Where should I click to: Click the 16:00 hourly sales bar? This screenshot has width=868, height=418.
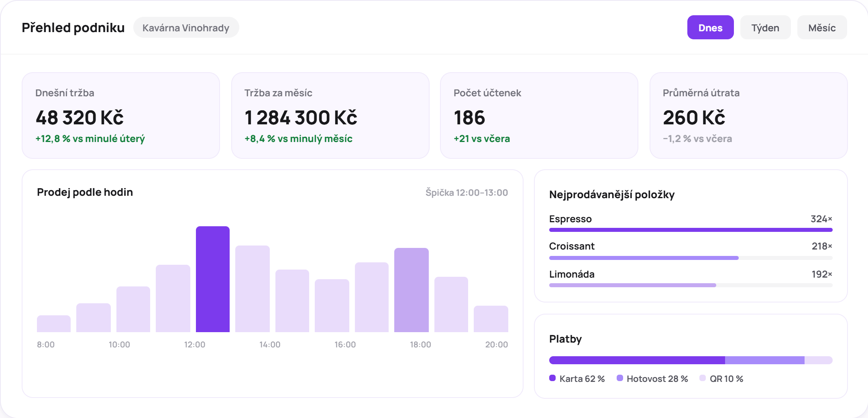coord(372,297)
